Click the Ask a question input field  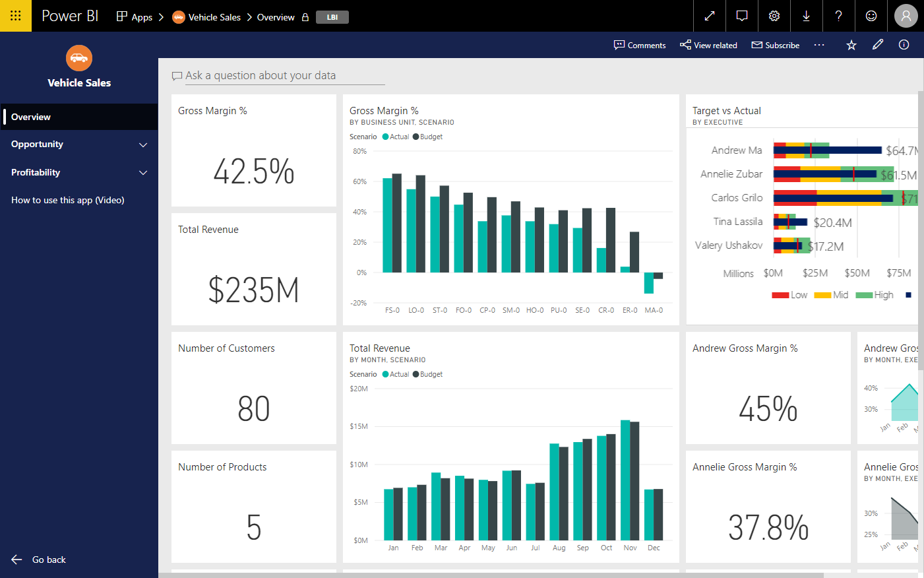point(277,75)
